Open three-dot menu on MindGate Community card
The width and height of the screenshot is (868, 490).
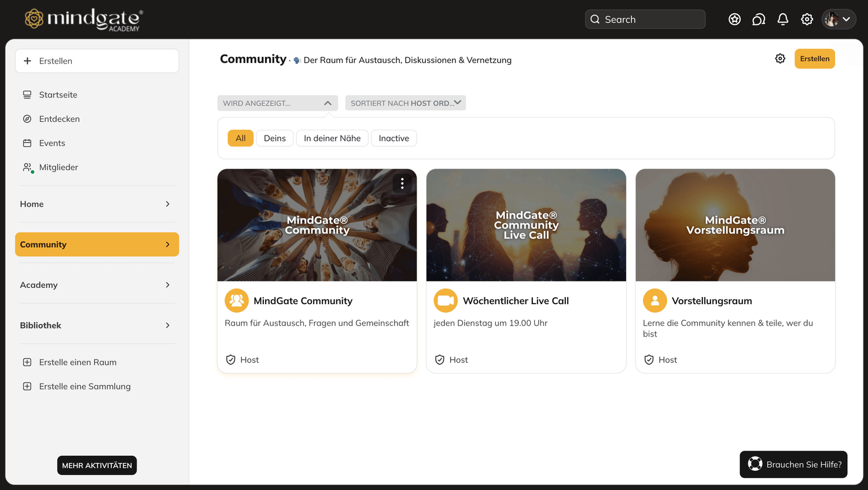pos(402,184)
